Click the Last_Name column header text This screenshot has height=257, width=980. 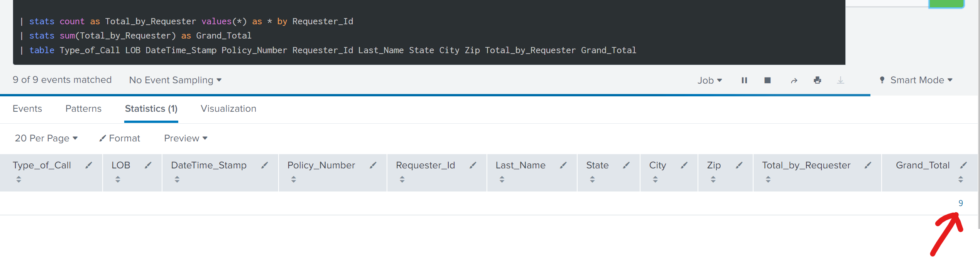[520, 165]
